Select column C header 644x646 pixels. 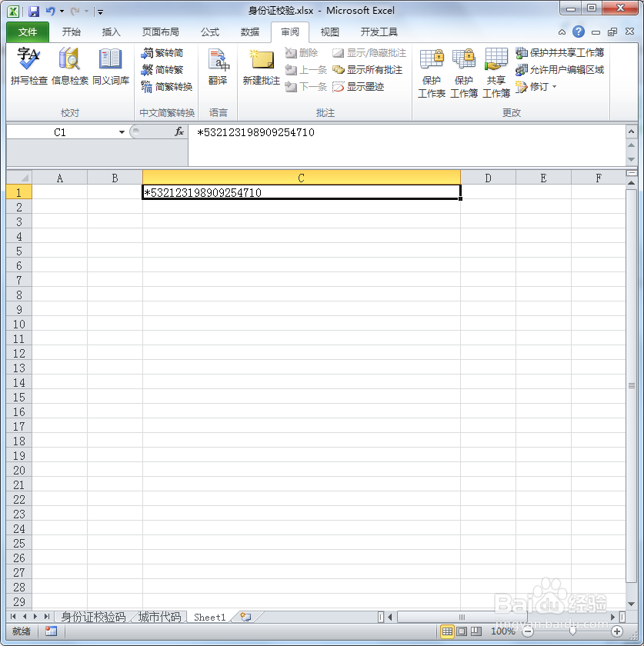point(302,178)
